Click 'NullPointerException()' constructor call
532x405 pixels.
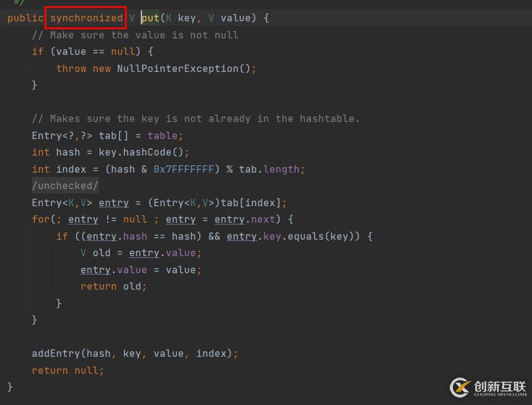click(x=183, y=68)
